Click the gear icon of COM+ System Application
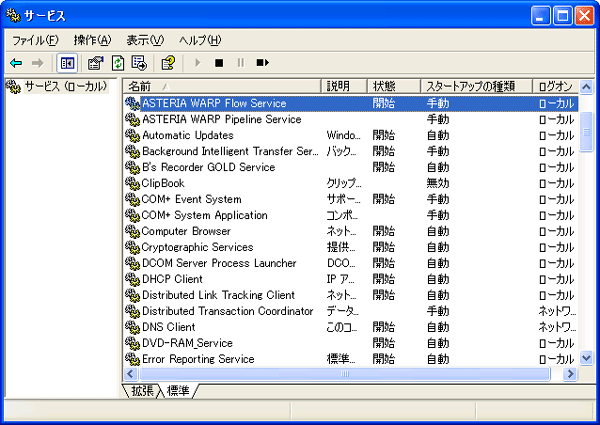Image resolution: width=600 pixels, height=425 pixels. tap(132, 215)
